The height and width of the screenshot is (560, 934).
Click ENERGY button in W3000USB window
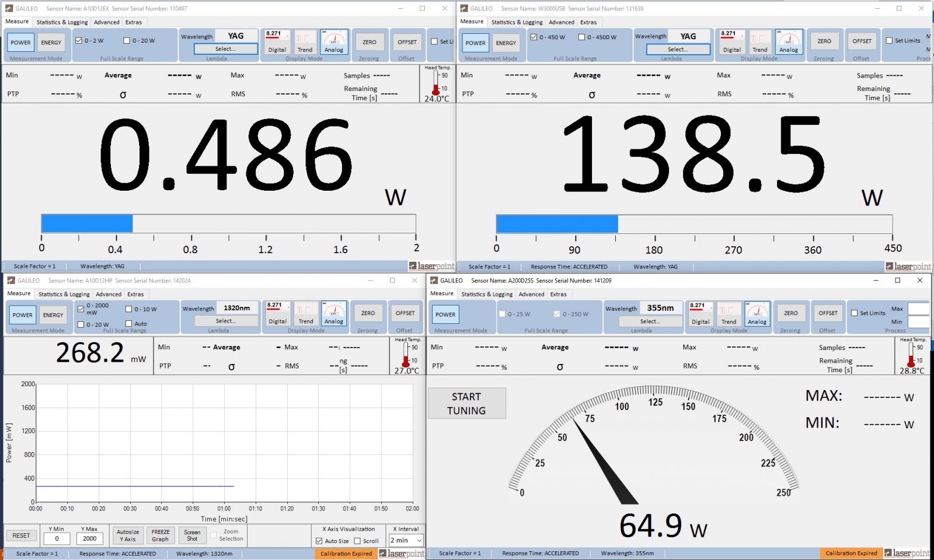[506, 43]
